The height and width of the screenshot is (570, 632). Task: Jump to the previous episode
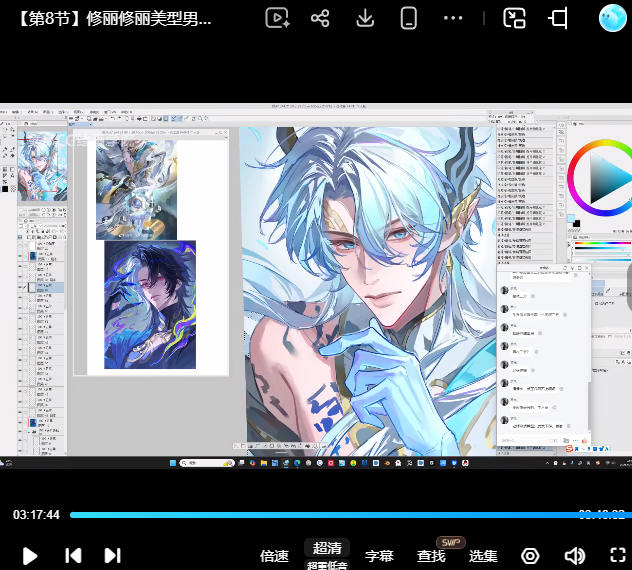(x=73, y=555)
